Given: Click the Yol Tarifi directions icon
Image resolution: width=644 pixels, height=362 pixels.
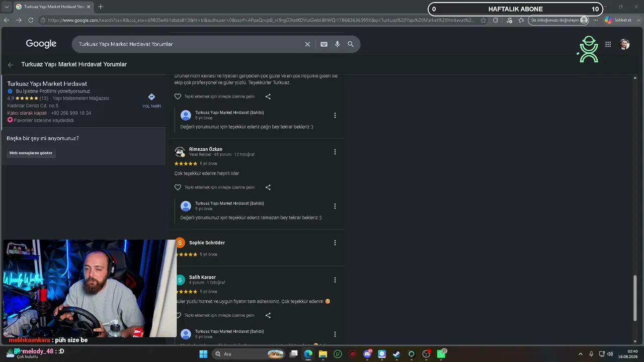Looking at the screenshot, I should coord(151,97).
